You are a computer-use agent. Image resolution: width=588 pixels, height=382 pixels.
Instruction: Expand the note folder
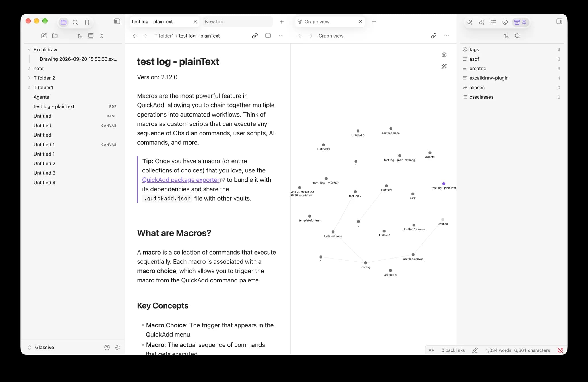29,68
